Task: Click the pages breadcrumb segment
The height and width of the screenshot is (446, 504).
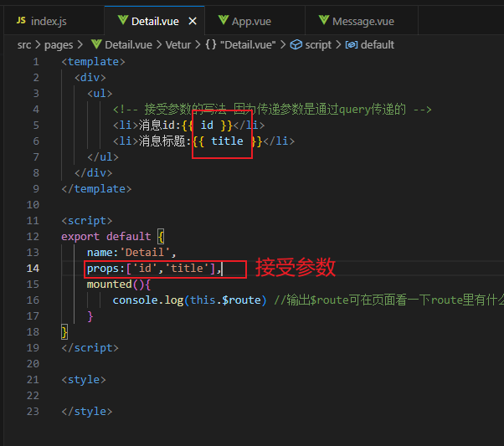Action: point(59,45)
